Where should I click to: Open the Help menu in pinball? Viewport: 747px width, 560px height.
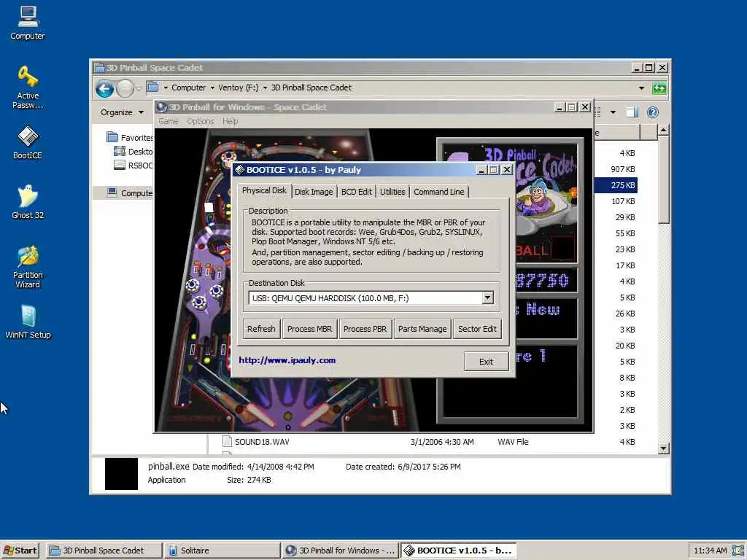coord(230,121)
